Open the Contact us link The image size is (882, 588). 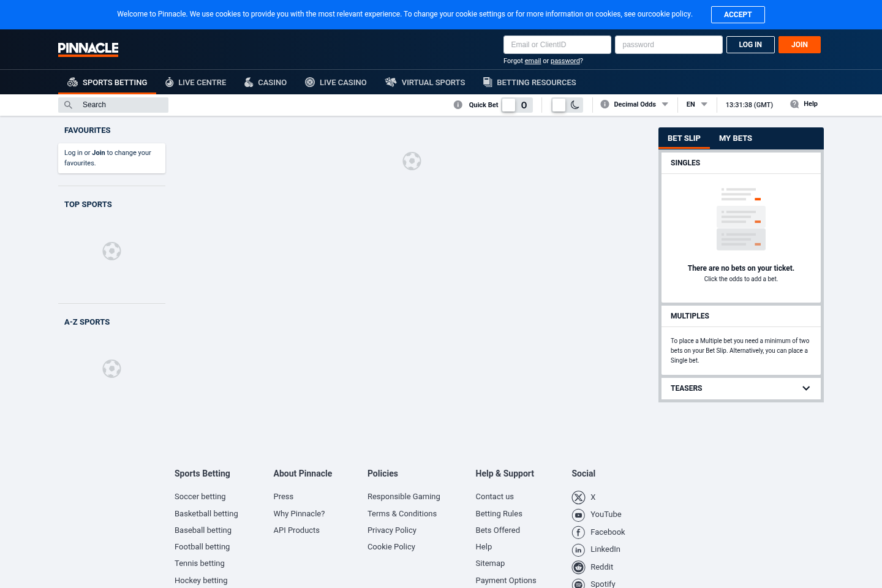[x=495, y=497]
